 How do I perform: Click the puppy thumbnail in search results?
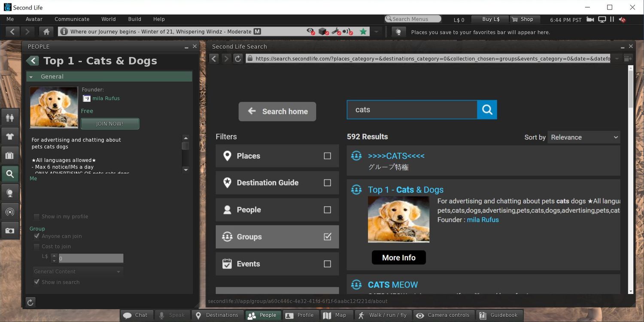click(x=398, y=219)
